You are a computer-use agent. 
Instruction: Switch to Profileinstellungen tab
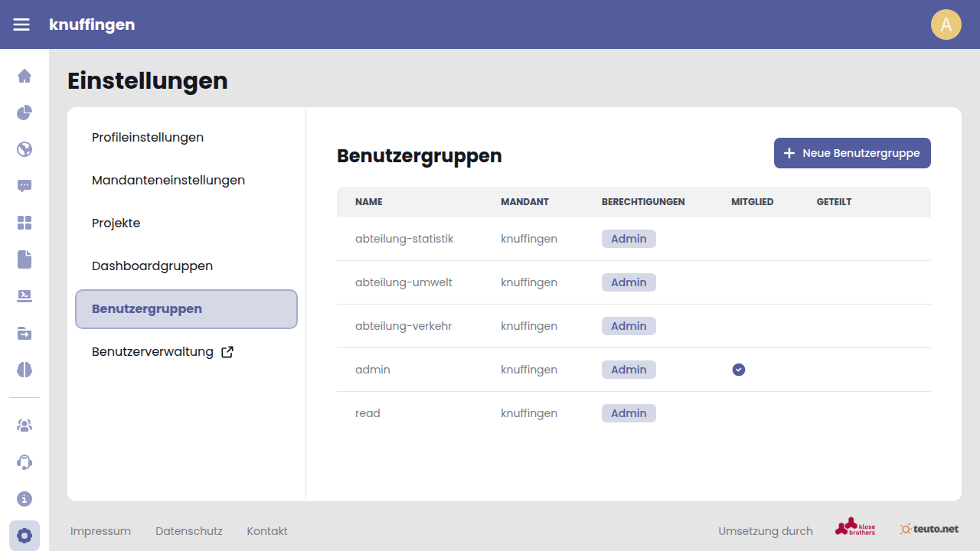(x=148, y=138)
